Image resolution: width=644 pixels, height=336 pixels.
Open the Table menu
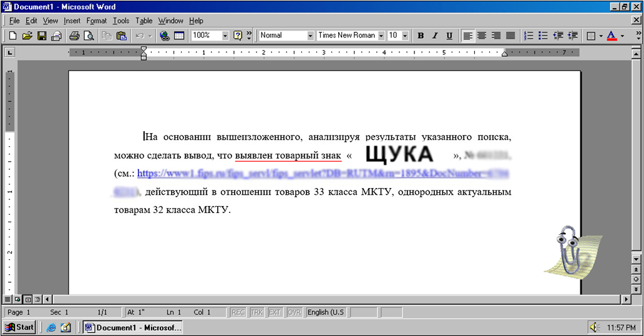tap(144, 21)
